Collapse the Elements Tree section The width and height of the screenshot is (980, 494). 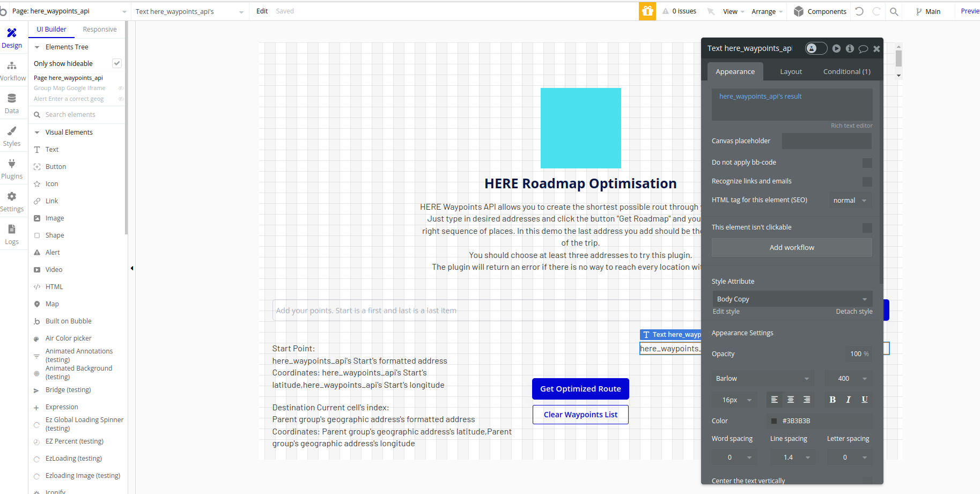(x=37, y=47)
